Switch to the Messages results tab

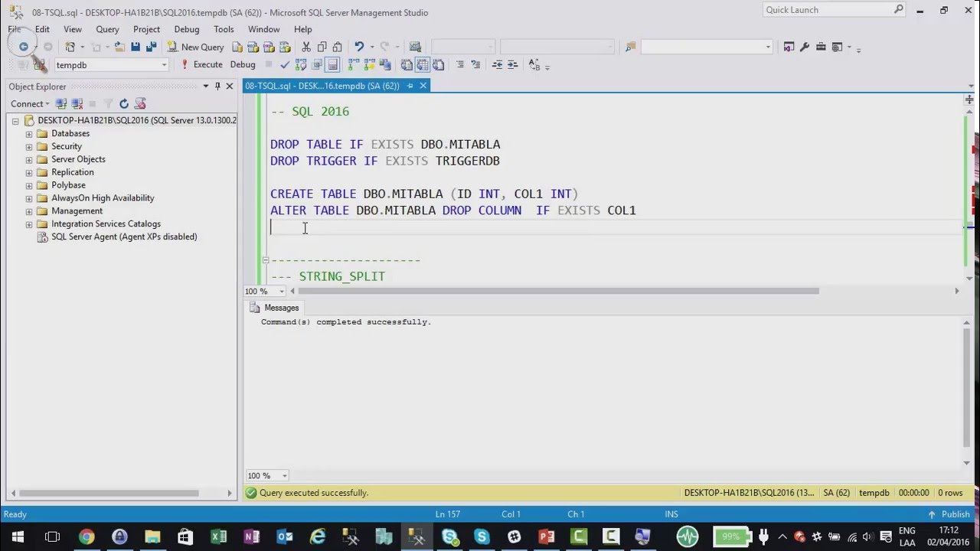[274, 308]
